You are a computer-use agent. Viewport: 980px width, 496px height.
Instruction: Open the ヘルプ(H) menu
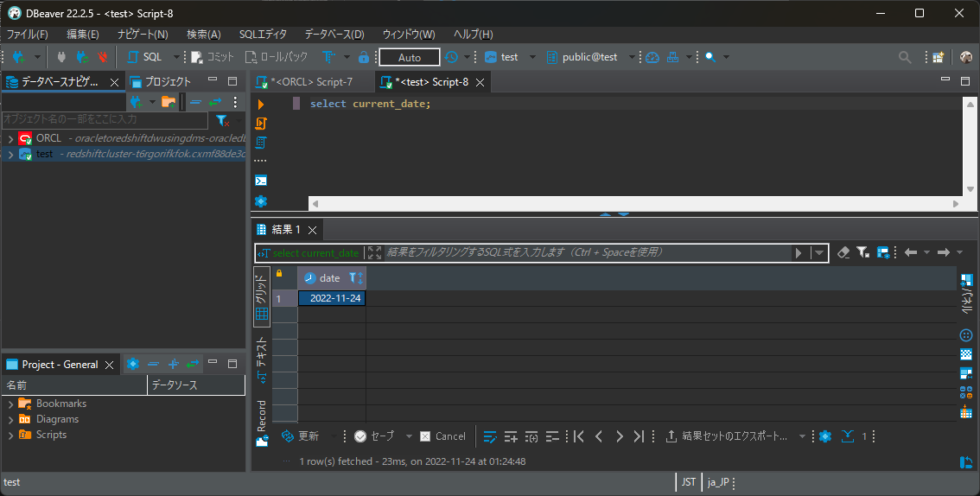coord(473,35)
